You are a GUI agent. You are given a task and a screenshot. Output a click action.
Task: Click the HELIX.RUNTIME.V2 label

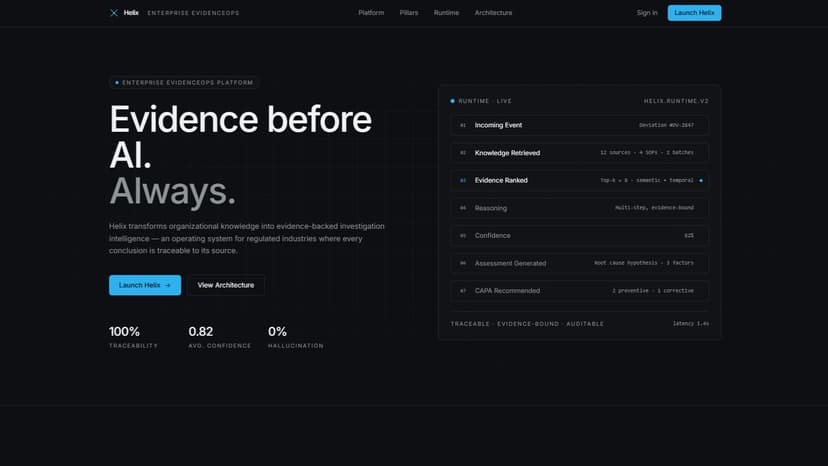[x=676, y=101]
